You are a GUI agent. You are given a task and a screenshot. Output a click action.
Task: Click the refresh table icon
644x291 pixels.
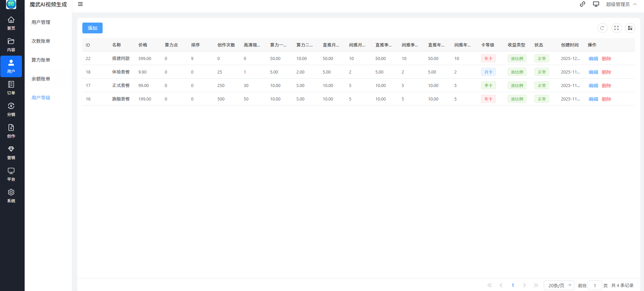tap(602, 28)
